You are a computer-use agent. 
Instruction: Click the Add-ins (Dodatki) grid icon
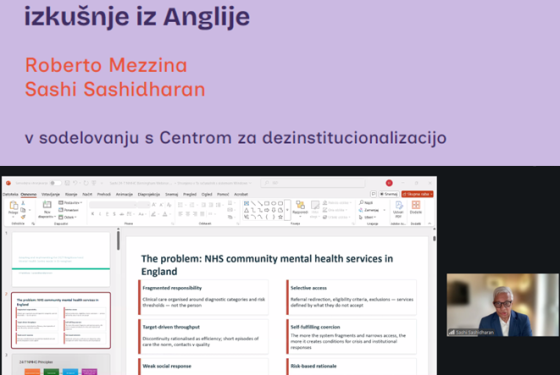click(416, 205)
